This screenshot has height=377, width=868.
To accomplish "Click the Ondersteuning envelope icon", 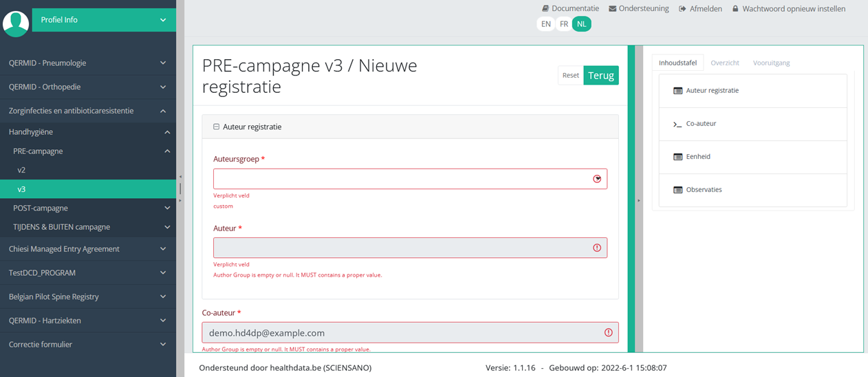I will 612,9.
